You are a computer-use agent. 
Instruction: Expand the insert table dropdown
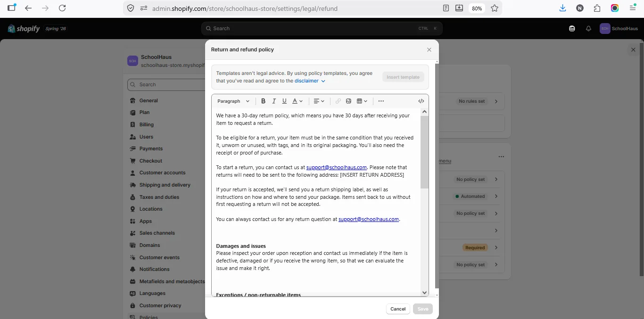362,101
